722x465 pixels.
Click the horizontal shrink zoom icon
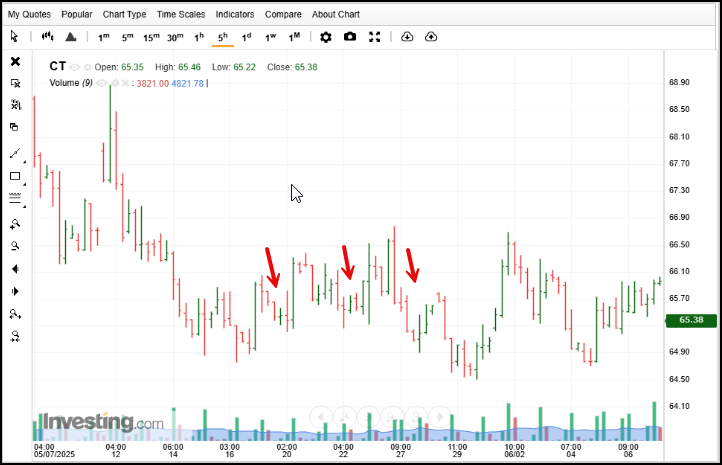click(x=15, y=337)
